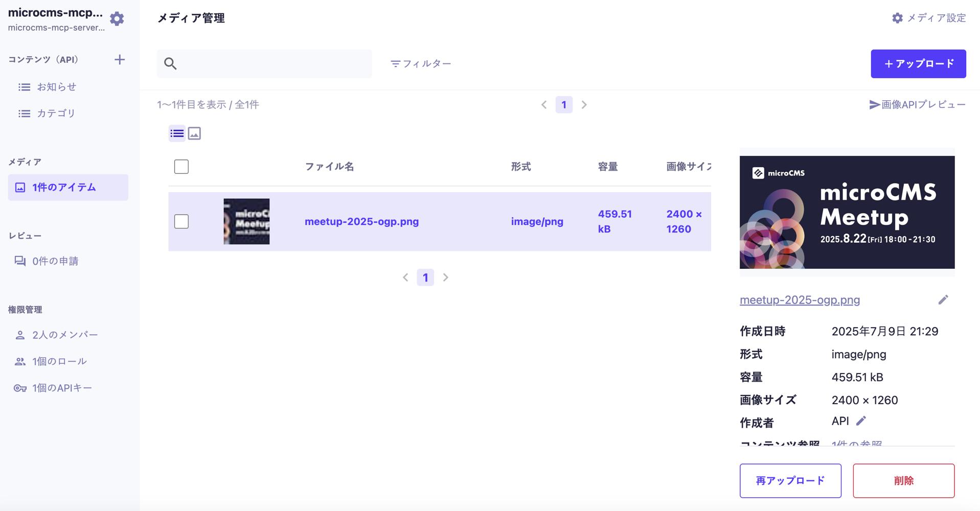Check the meetup-2025-ogp.png row checkbox
The image size is (980, 511).
coord(181,221)
